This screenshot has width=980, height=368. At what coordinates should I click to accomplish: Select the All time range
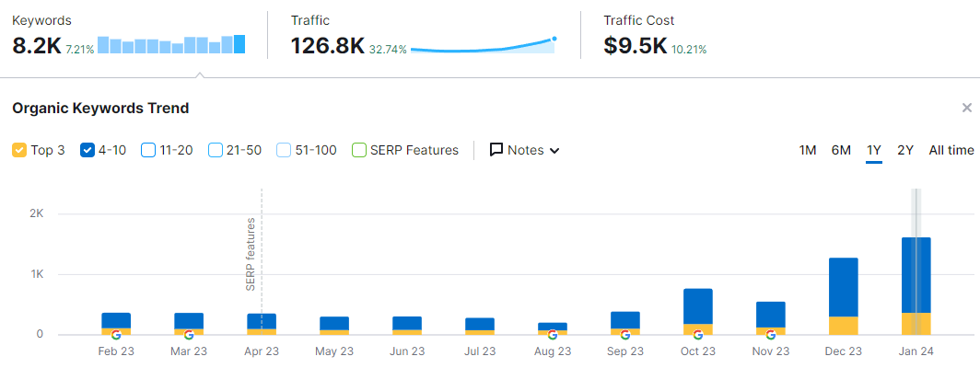tap(951, 150)
